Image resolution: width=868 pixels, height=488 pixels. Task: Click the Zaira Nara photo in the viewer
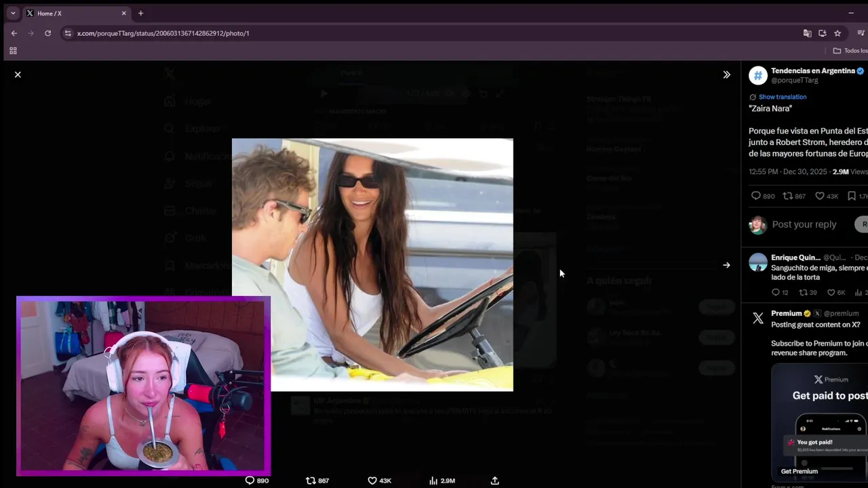click(372, 264)
